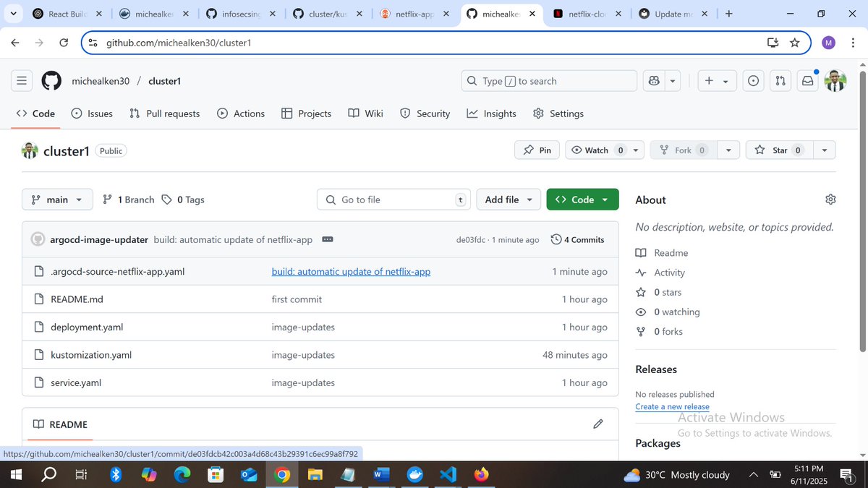The width and height of the screenshot is (868, 488).
Task: Open the Insights tab
Action: tap(492, 114)
